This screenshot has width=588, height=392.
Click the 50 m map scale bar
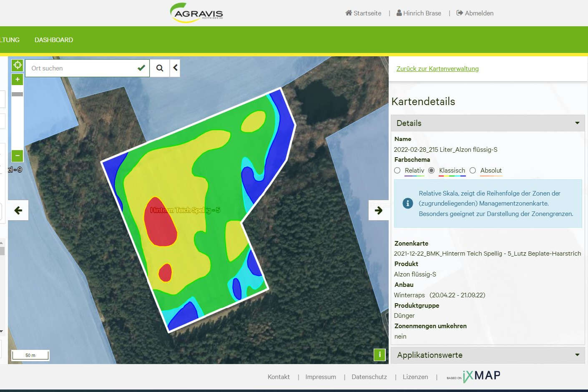pyautogui.click(x=30, y=355)
